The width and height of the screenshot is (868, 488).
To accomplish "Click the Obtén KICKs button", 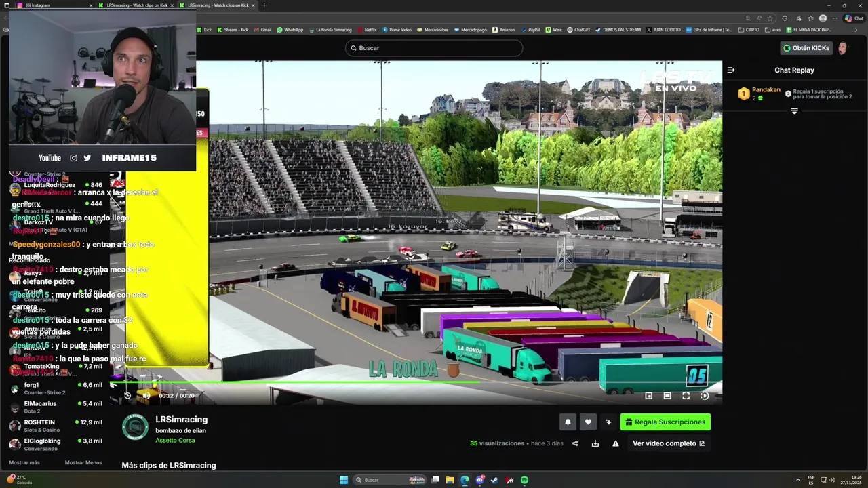I will (806, 48).
